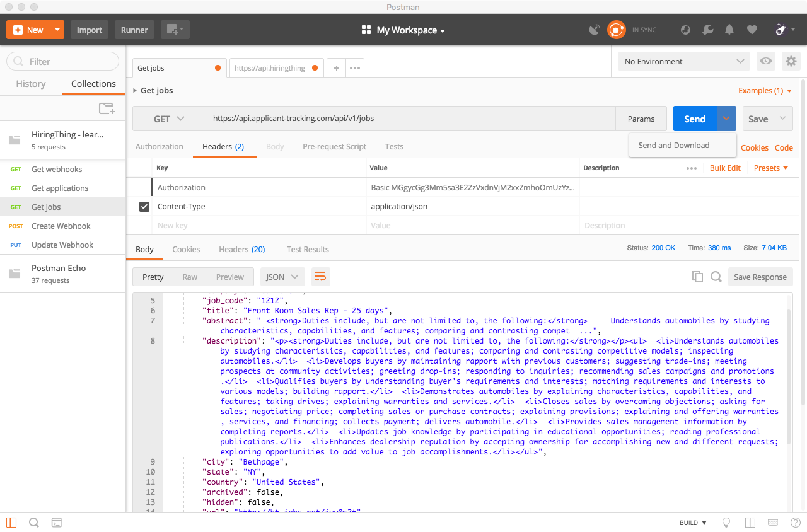Viewport: 807px width, 532px height.
Task: Select the Update Webhook request
Action: 63,245
